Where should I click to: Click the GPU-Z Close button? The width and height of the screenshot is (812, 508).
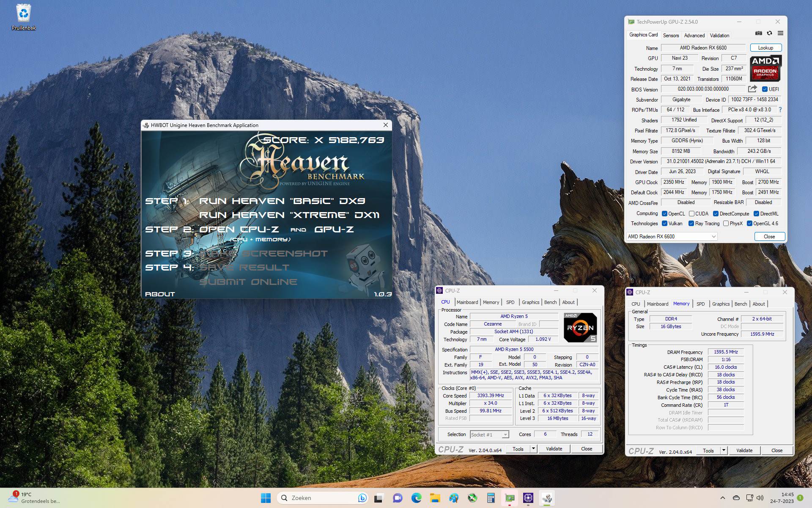pyautogui.click(x=769, y=237)
